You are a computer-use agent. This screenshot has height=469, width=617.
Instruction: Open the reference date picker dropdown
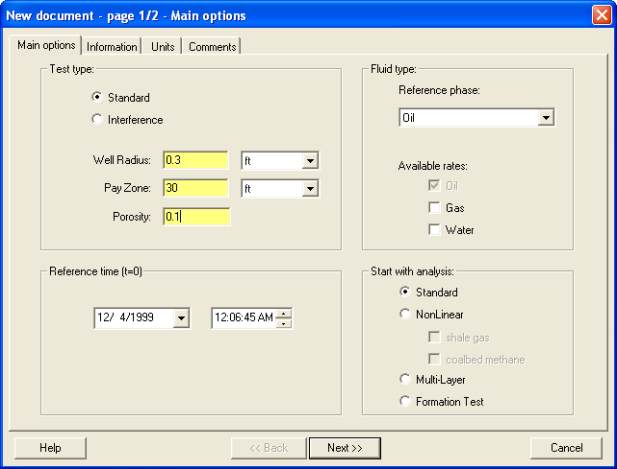[x=180, y=318]
